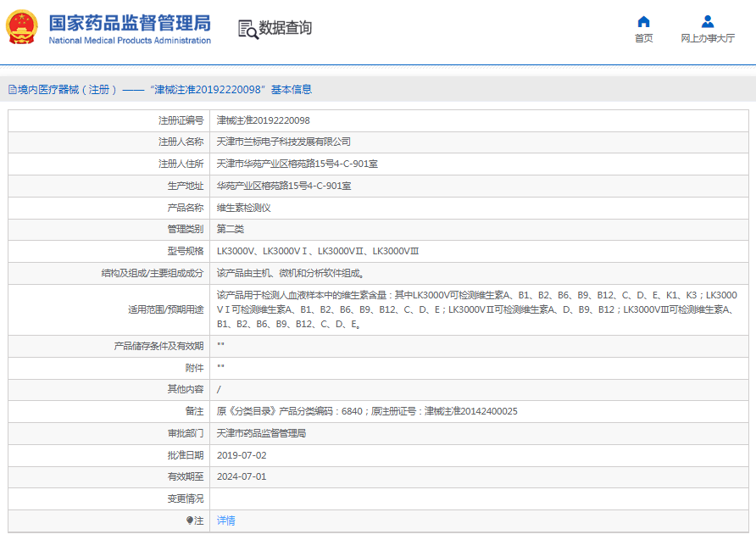Select the 审批部门 row label
The image size is (756, 540).
[186, 433]
